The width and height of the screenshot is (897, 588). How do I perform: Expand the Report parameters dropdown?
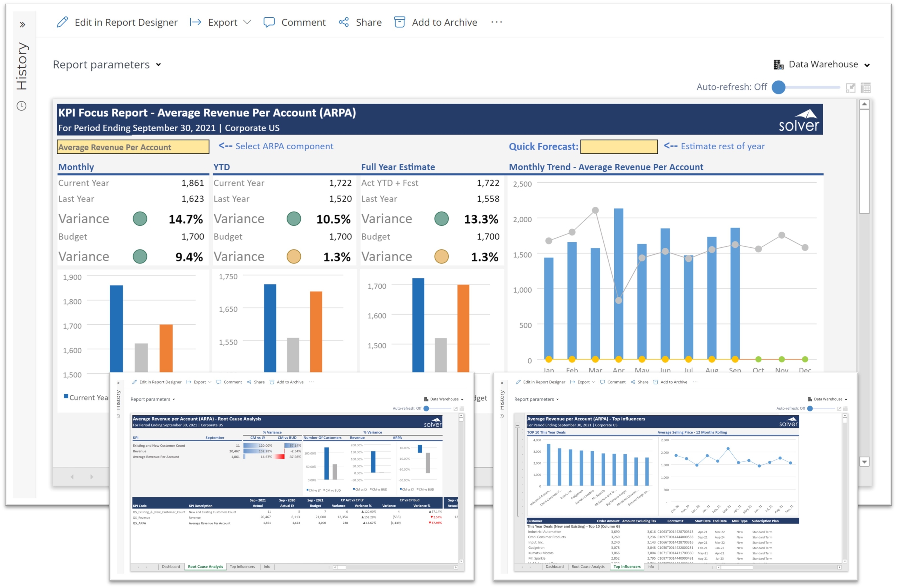[x=107, y=65]
